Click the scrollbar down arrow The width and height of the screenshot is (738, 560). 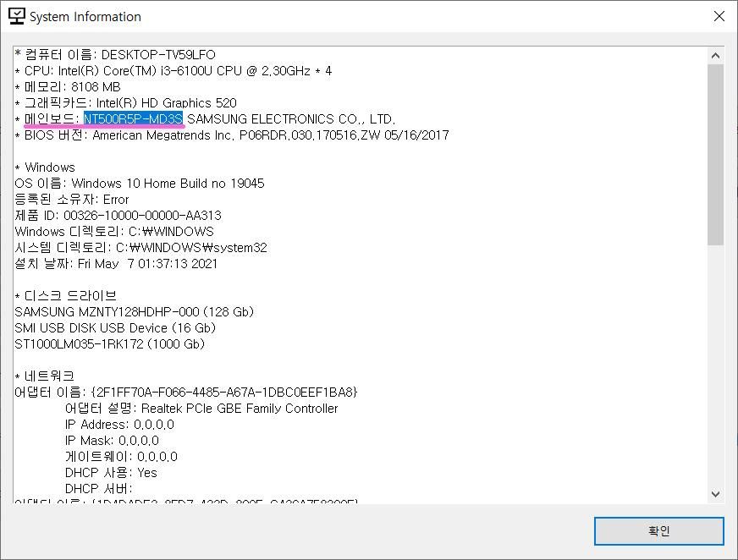[715, 494]
